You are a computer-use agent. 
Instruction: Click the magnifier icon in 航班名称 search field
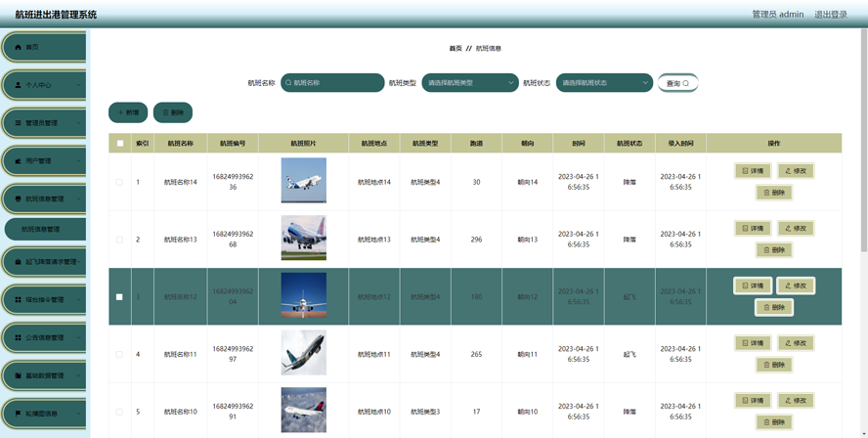coord(288,83)
